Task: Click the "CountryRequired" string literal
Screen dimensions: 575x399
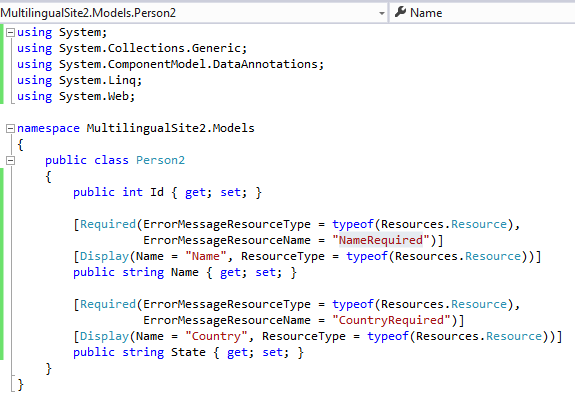Action: (x=391, y=320)
